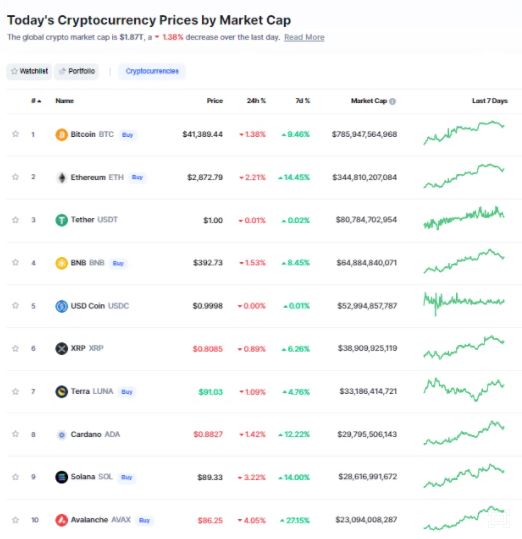The width and height of the screenshot is (522, 539).
Task: Sort by the rank number column
Action: [36, 101]
